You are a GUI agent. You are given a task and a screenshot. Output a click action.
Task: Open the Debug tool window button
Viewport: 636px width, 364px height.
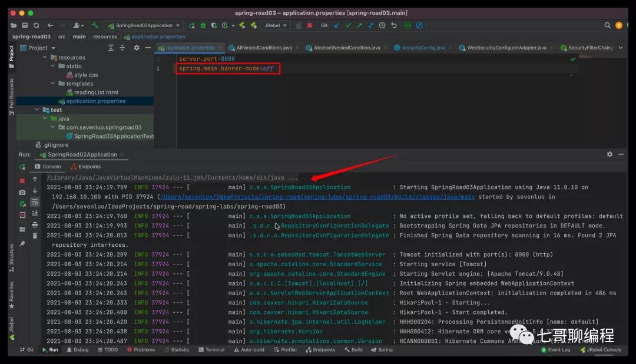[x=78, y=350]
